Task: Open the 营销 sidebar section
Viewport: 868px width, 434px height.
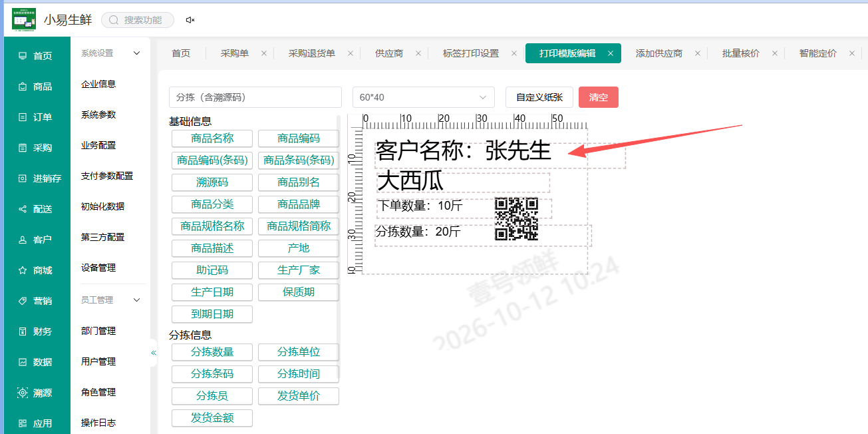Action: (37, 301)
